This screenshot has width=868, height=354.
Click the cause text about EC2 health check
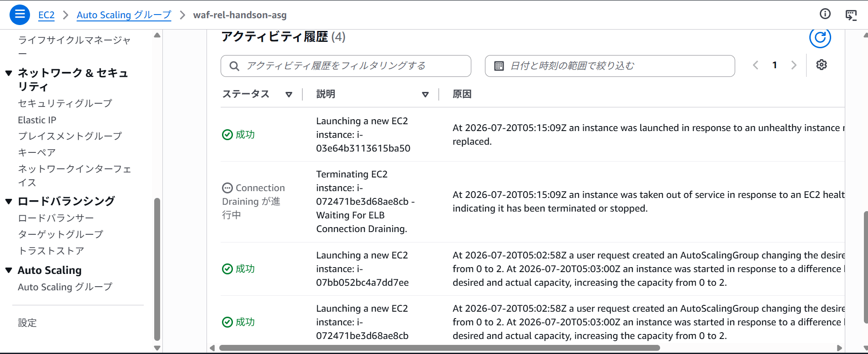point(649,202)
